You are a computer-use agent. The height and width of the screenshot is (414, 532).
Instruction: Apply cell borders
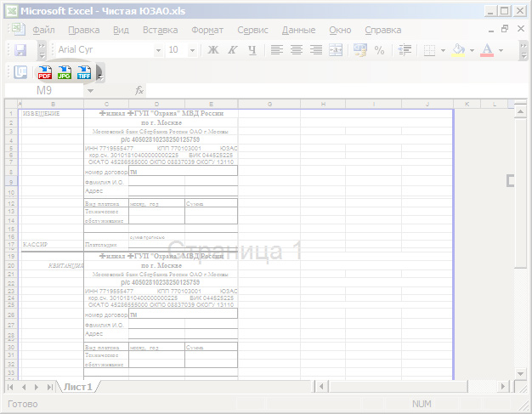click(429, 50)
